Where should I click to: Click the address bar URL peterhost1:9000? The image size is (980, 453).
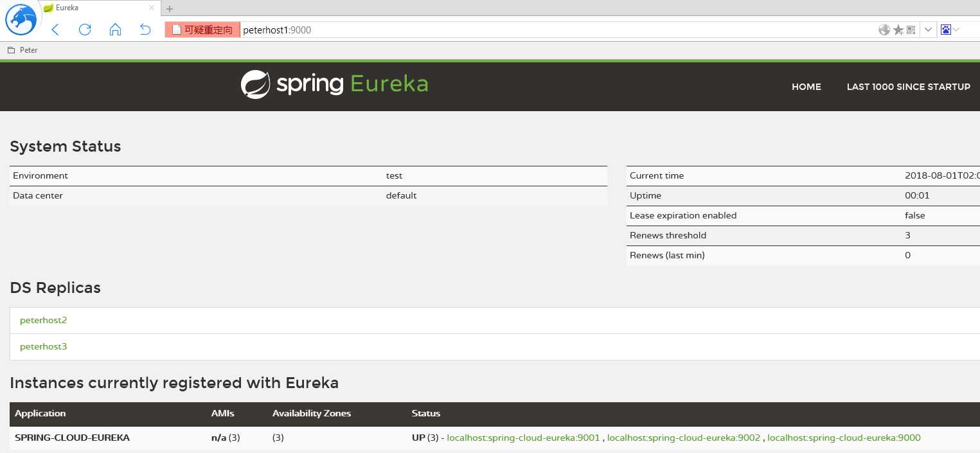(x=277, y=30)
